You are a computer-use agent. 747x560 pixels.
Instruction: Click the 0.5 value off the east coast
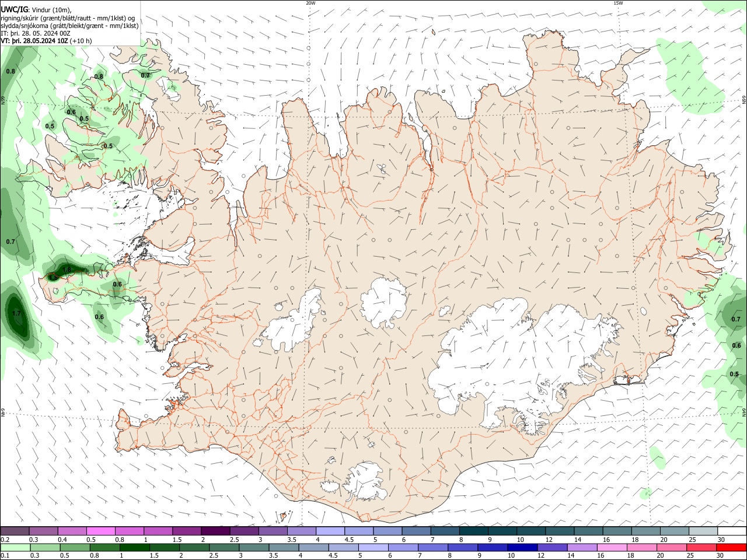(x=734, y=374)
